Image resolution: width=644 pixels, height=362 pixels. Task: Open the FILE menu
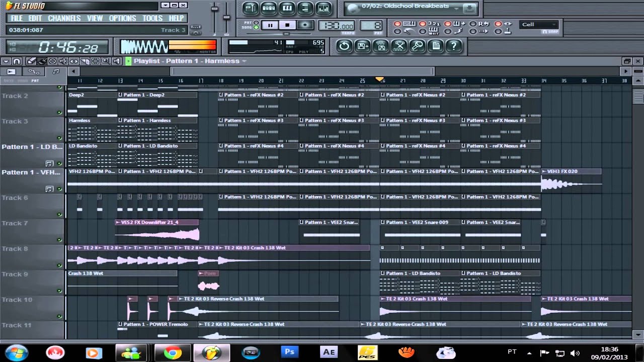tap(17, 18)
